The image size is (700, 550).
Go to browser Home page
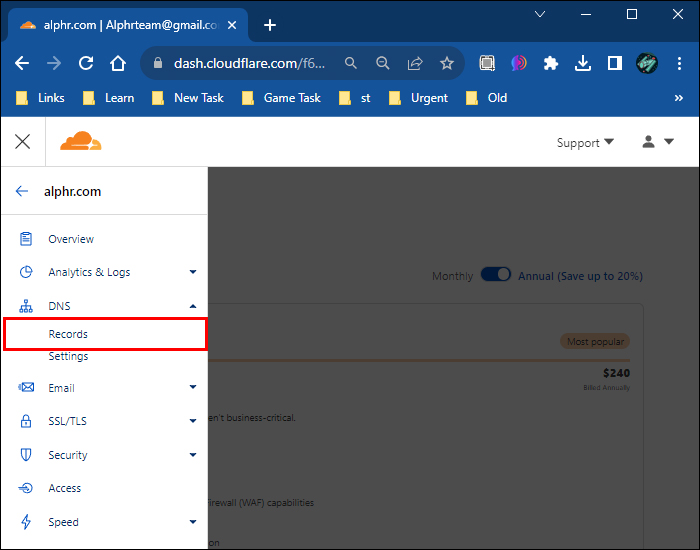(118, 63)
